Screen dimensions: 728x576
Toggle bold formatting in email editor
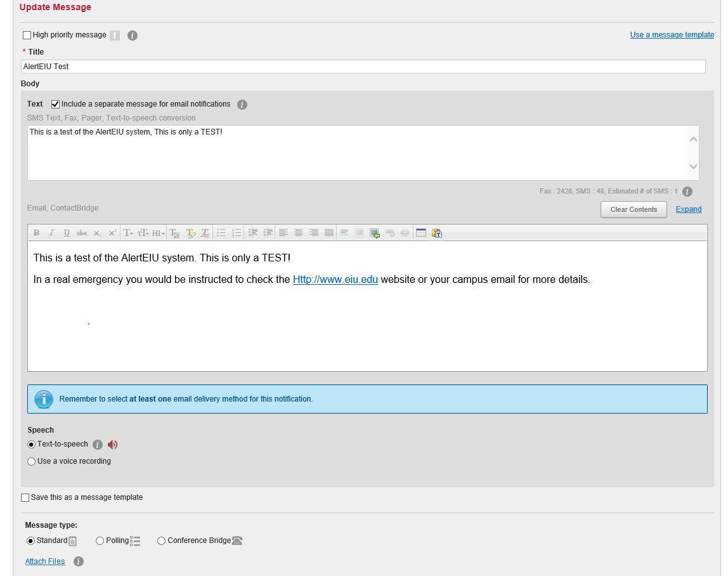pyautogui.click(x=36, y=233)
